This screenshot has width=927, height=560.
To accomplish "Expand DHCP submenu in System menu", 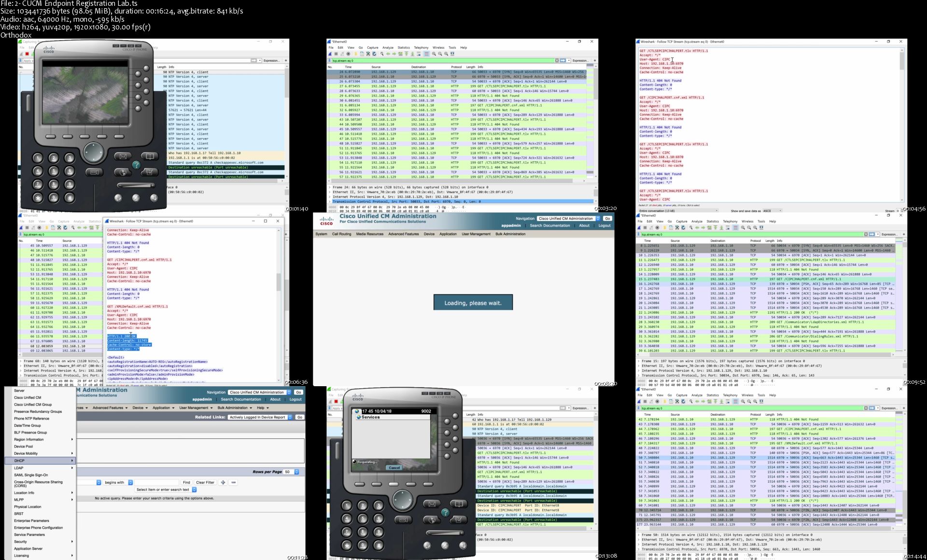I will point(41,461).
